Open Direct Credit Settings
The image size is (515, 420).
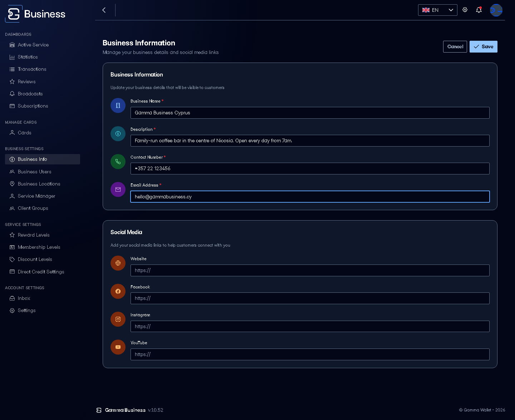(43, 272)
